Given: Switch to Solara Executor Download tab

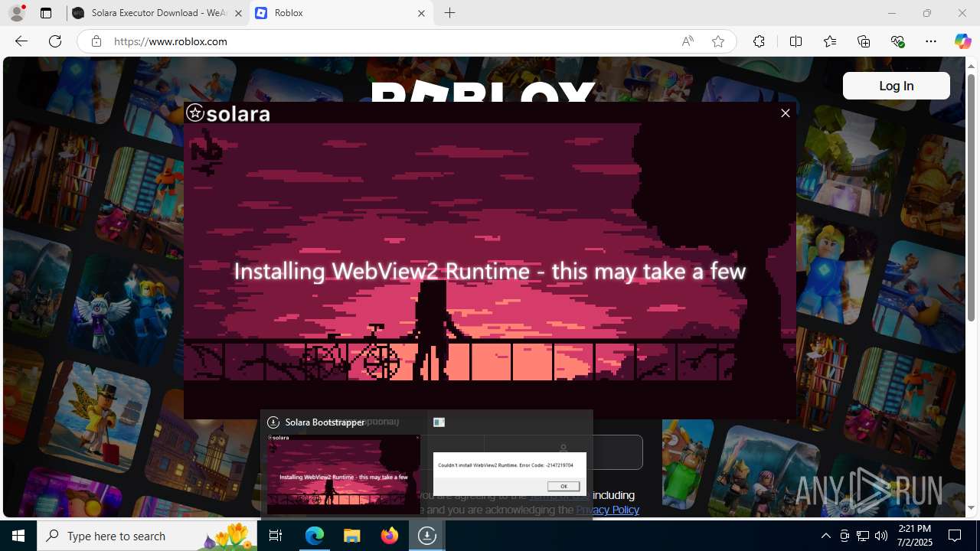Looking at the screenshot, I should pos(157,13).
